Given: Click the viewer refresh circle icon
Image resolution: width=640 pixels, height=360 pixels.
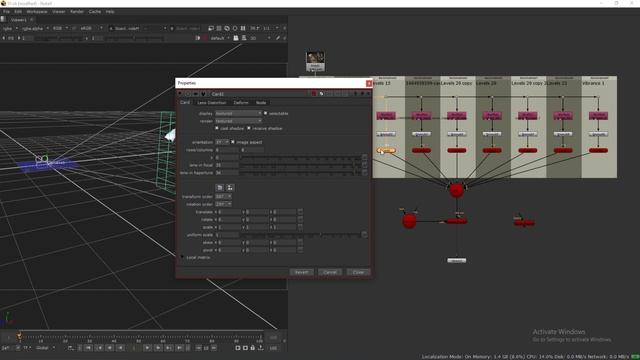Looking at the screenshot, I should 235,29.
